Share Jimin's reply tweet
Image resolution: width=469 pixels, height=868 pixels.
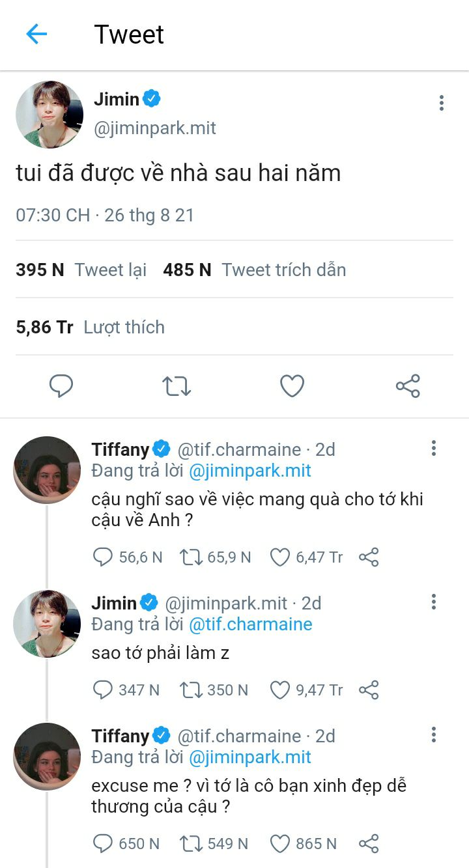coord(369,690)
